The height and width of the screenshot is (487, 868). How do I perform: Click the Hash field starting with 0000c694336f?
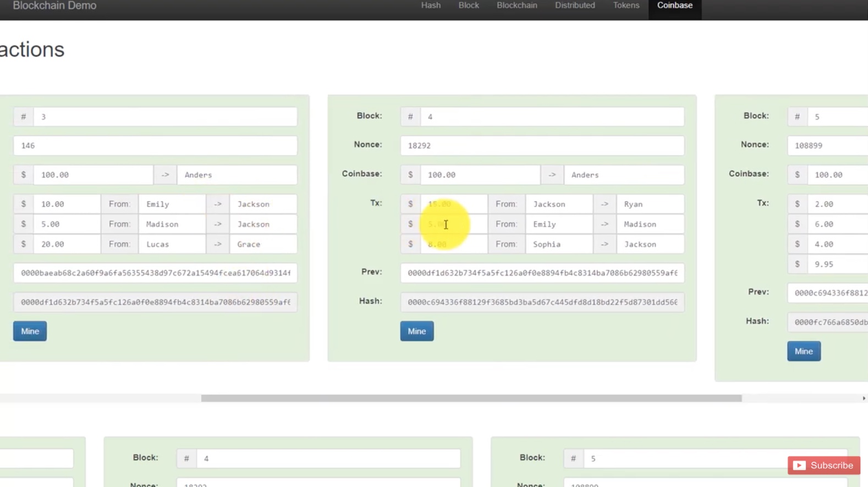(x=542, y=302)
